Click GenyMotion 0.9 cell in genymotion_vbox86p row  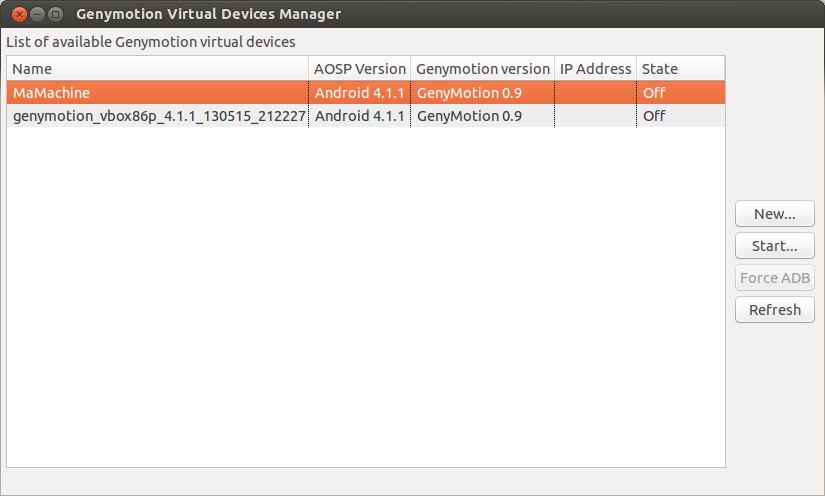(469, 116)
